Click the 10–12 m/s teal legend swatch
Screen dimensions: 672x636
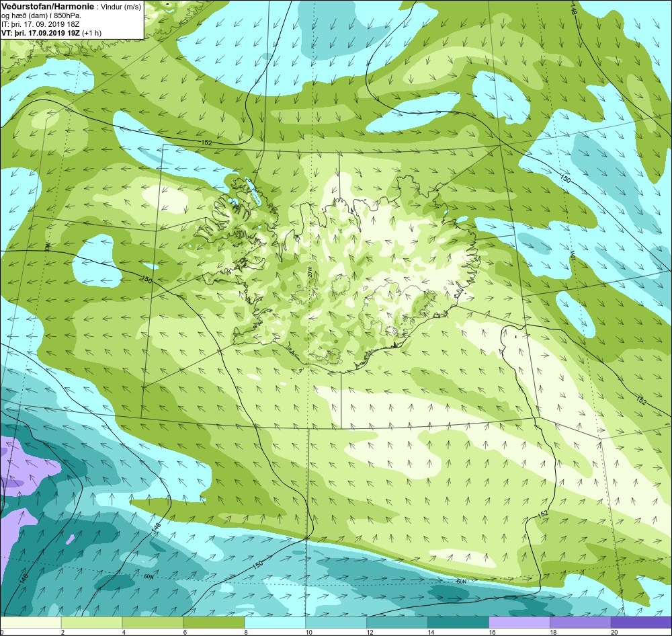click(x=335, y=623)
